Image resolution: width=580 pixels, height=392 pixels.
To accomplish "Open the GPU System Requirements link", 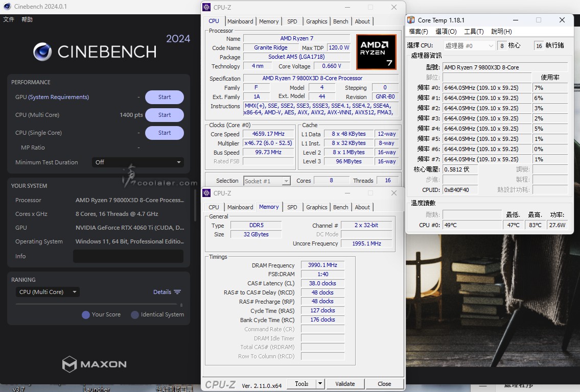I will tap(59, 97).
